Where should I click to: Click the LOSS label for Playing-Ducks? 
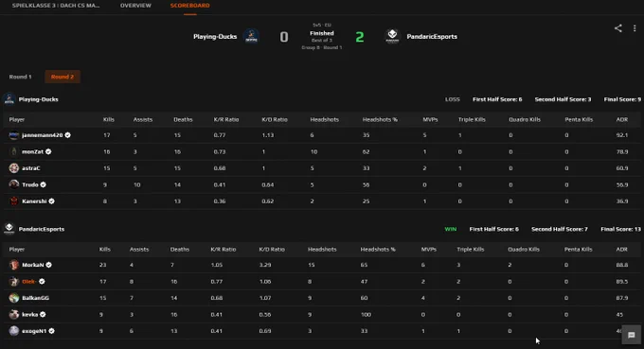pyautogui.click(x=452, y=99)
